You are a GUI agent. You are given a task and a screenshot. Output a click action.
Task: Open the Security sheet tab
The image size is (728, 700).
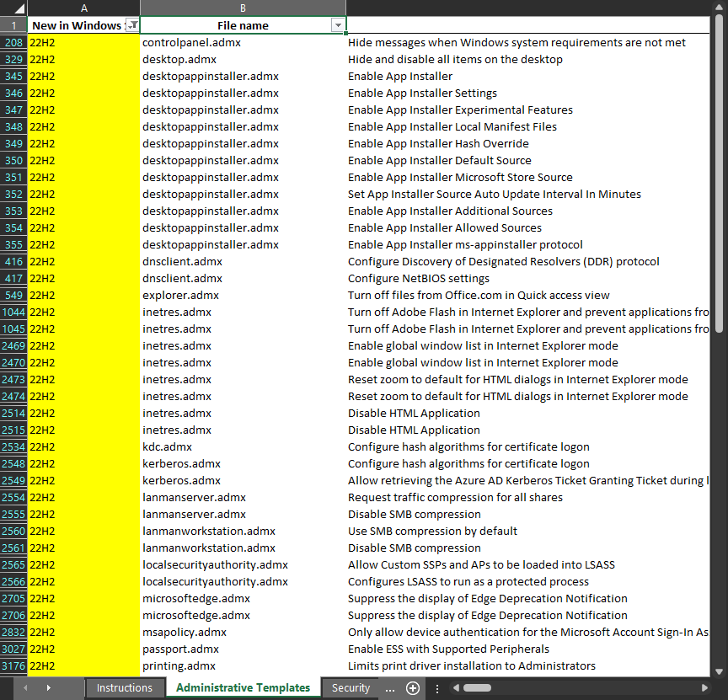351,688
